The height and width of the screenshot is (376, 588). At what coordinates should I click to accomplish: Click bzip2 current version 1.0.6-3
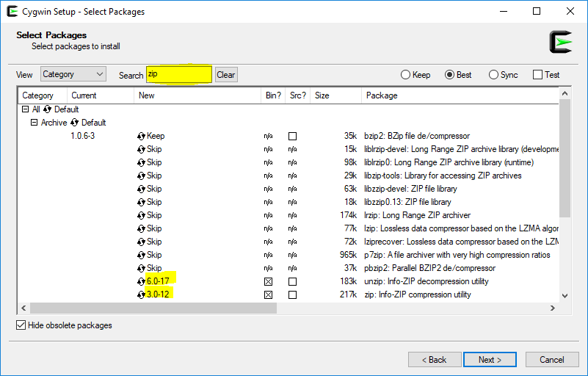coord(82,136)
